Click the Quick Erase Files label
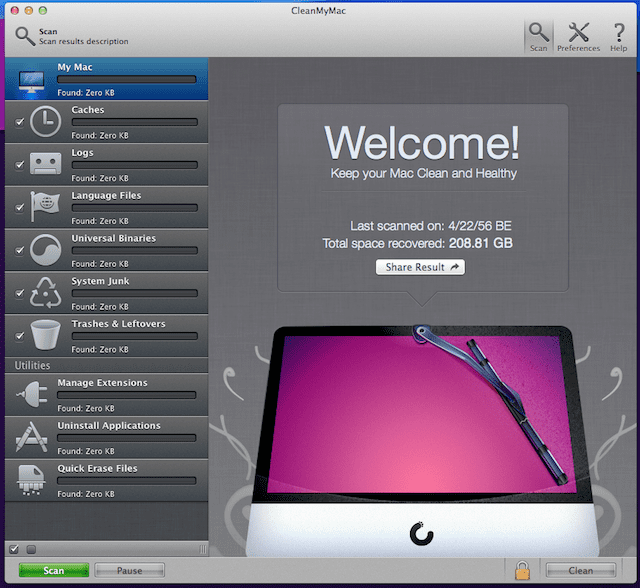Screen dimensions: 640x588 [x=97, y=468]
